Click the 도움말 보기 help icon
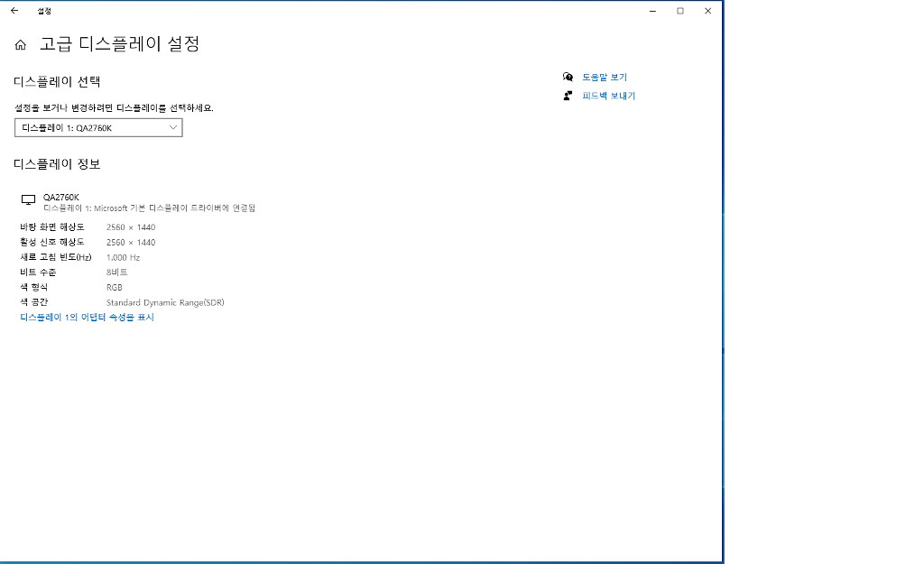Viewport: 924px width, 564px height. 568,78
